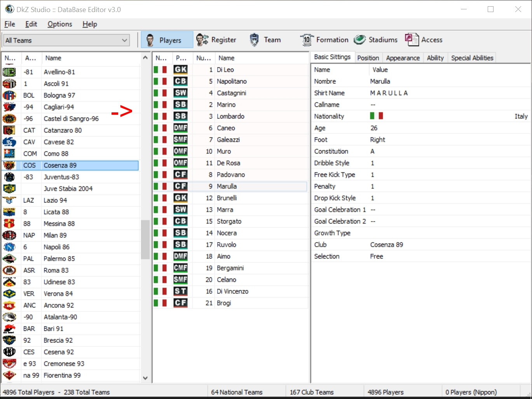This screenshot has width=532, height=399.
Task: Select player Galeazzi in the roster
Action: 230,140
